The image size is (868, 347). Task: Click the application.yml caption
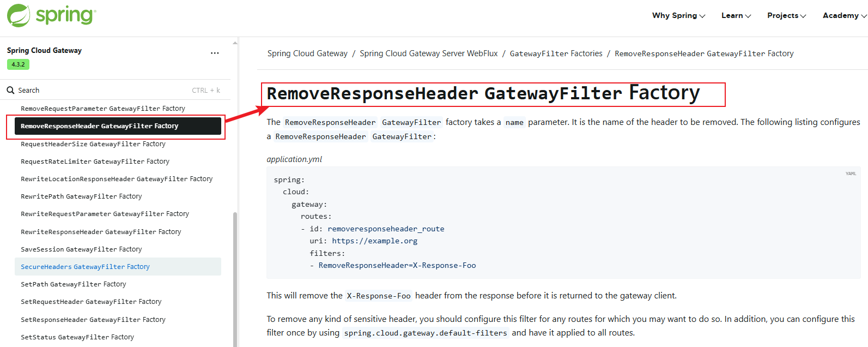pos(294,159)
